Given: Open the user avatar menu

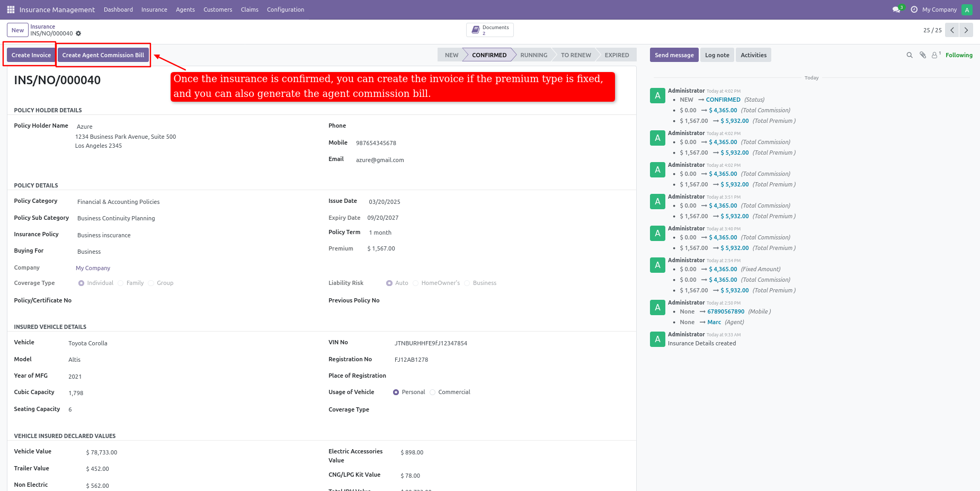Looking at the screenshot, I should click(x=967, y=10).
